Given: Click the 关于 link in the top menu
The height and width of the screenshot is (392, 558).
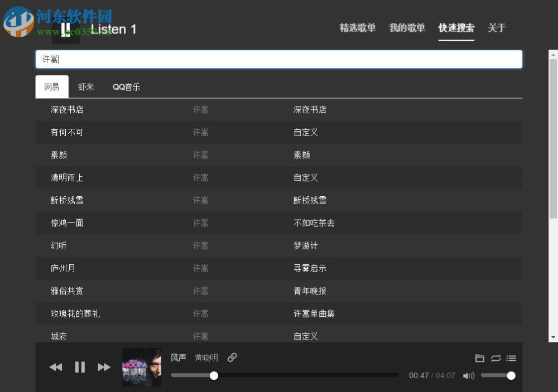Looking at the screenshot, I should [x=497, y=28].
